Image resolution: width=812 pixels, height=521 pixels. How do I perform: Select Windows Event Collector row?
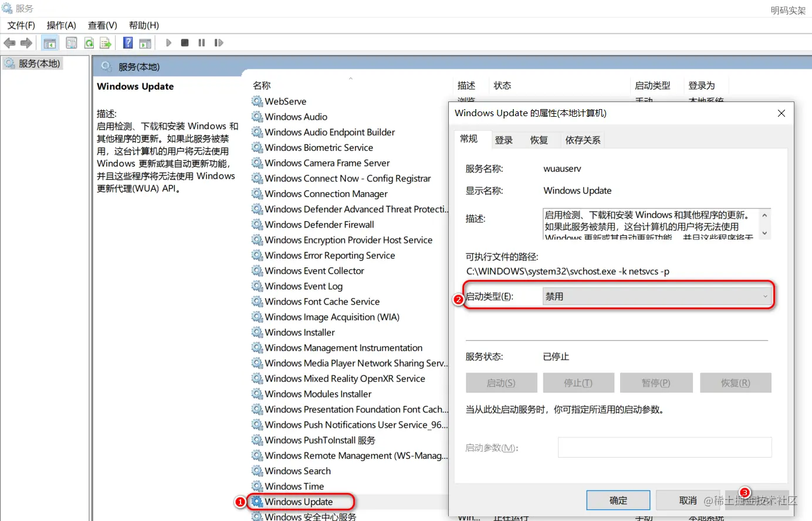click(x=314, y=270)
